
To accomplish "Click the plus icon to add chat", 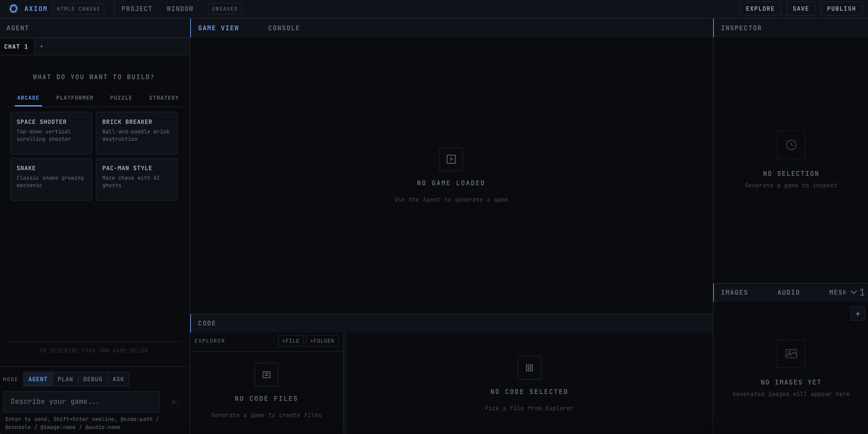I will point(42,47).
